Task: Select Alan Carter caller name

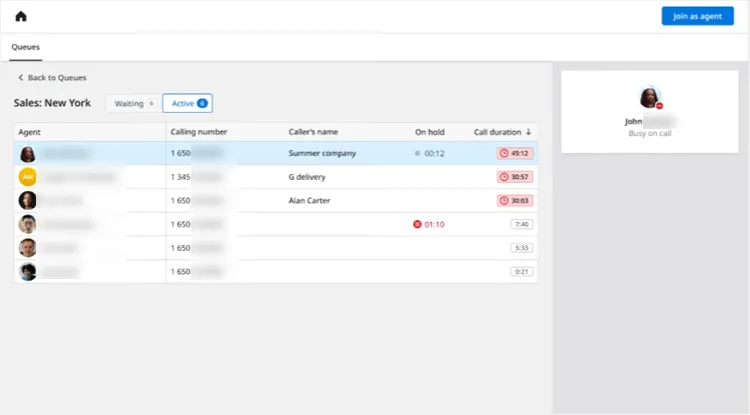Action: click(309, 200)
